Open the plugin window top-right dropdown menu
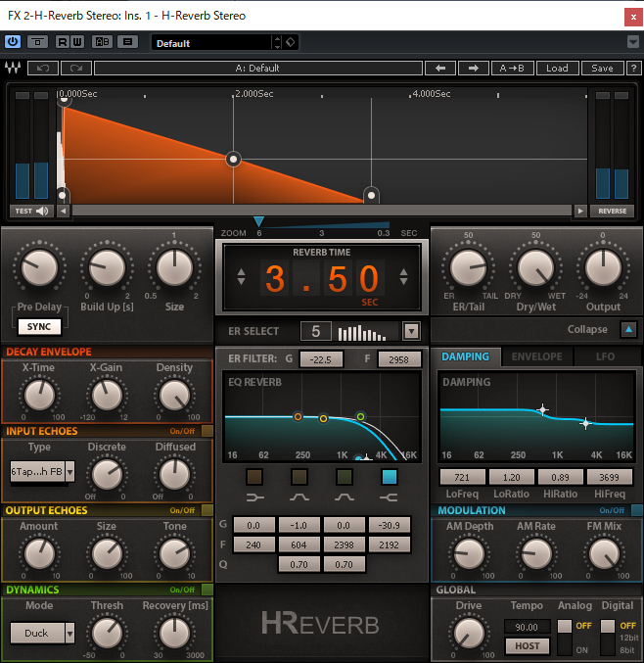This screenshot has height=663, width=644. click(x=633, y=42)
